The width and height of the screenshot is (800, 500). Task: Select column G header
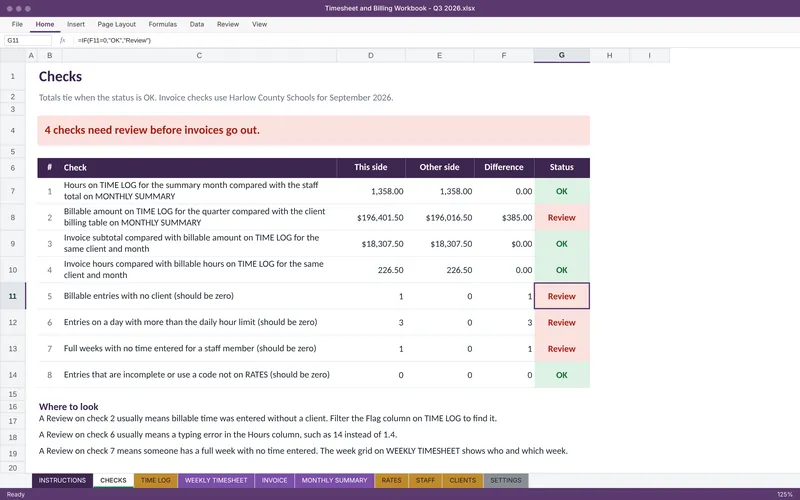coord(562,55)
